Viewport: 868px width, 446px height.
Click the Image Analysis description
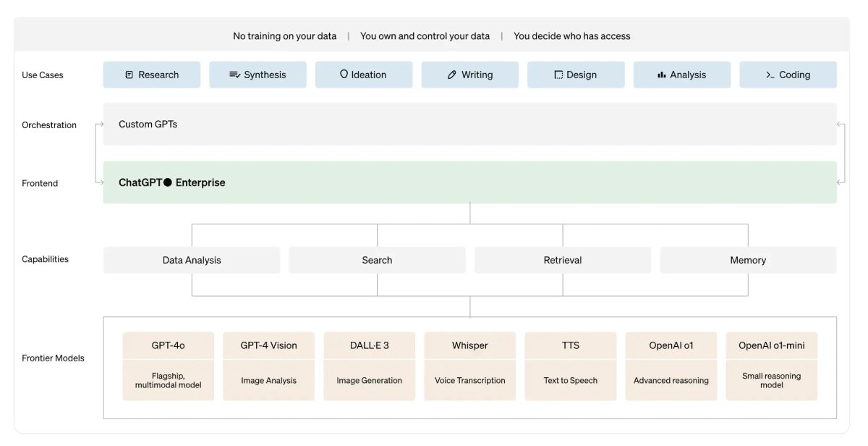[x=269, y=380]
